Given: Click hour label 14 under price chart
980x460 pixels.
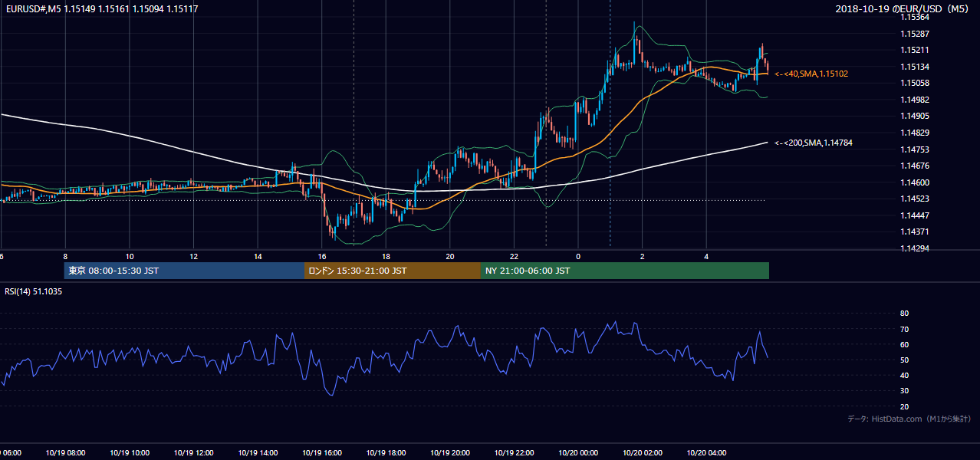Looking at the screenshot, I should click(258, 256).
